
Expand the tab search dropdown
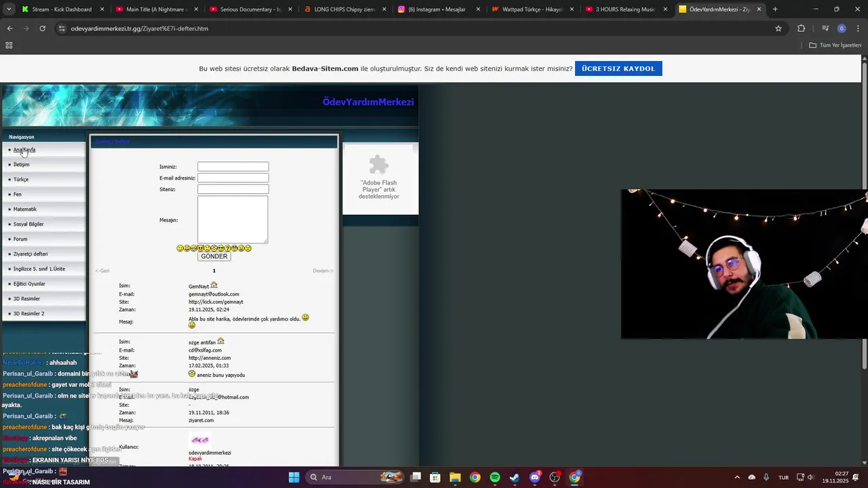(9, 9)
